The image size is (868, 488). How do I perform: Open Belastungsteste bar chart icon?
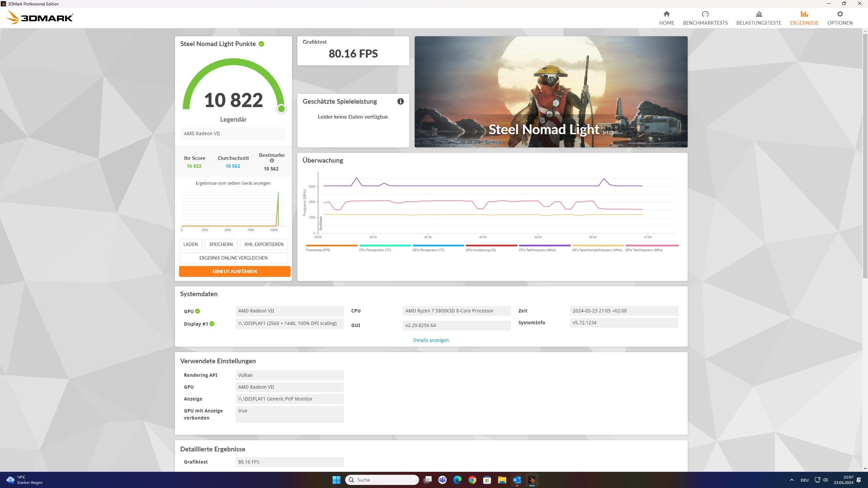[758, 14]
